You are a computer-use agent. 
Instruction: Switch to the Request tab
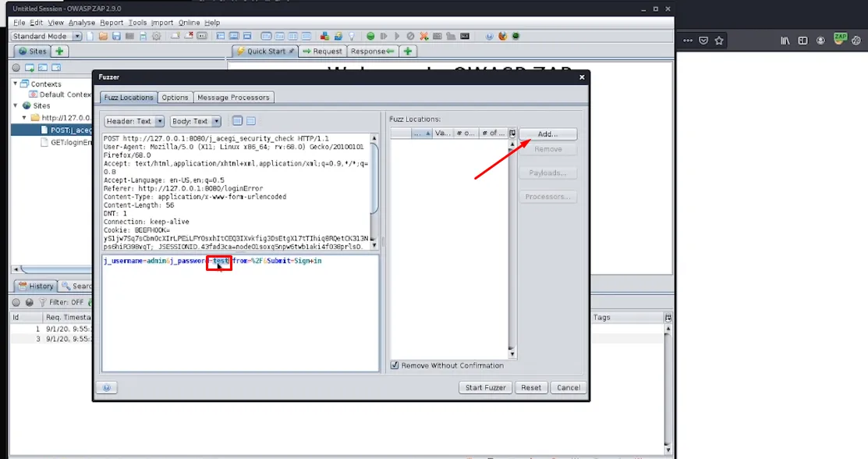pos(322,51)
